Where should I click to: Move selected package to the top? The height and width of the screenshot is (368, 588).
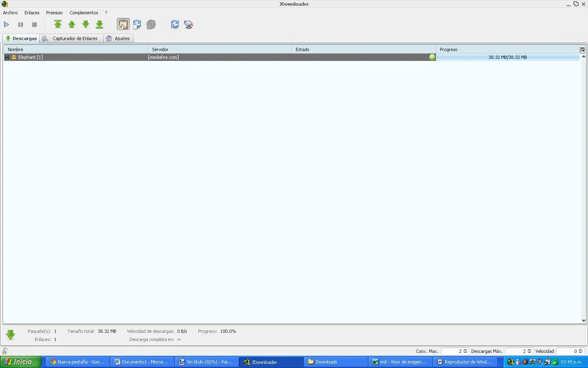click(x=58, y=25)
